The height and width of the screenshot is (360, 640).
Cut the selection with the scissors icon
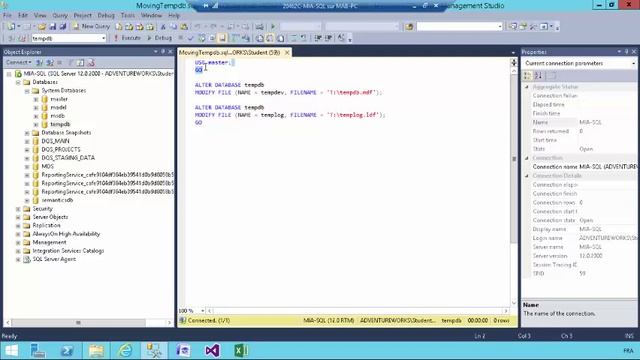163,27
